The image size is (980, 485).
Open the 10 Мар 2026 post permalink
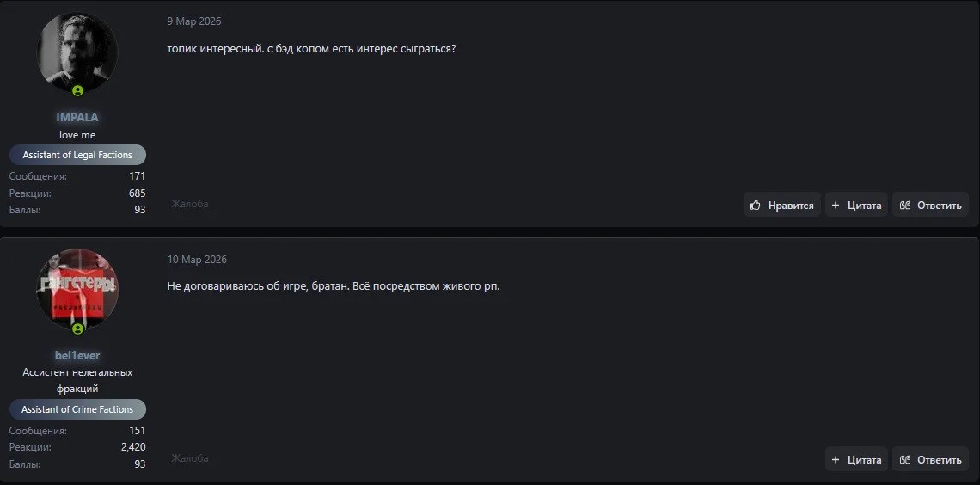[197, 260]
